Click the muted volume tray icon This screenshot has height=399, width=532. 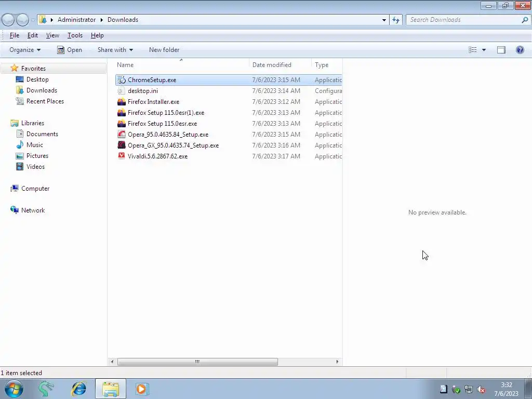tap(481, 390)
